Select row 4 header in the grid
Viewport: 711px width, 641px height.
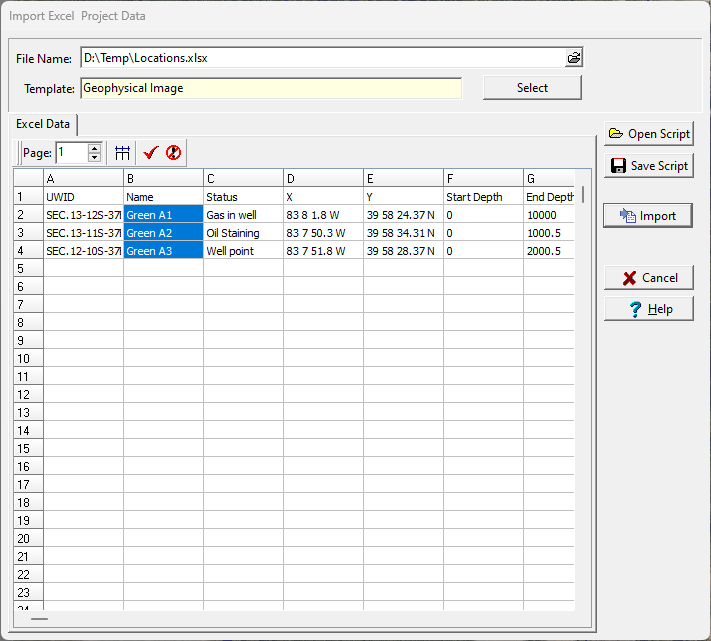pos(28,251)
